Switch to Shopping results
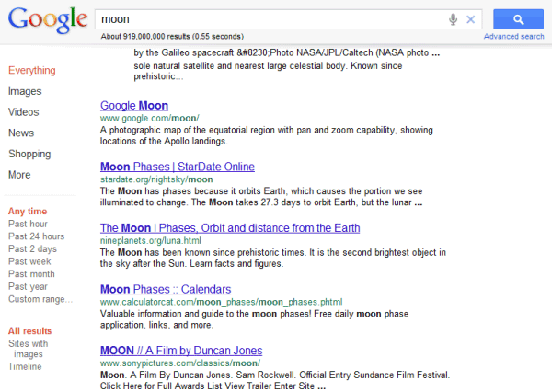 (29, 154)
